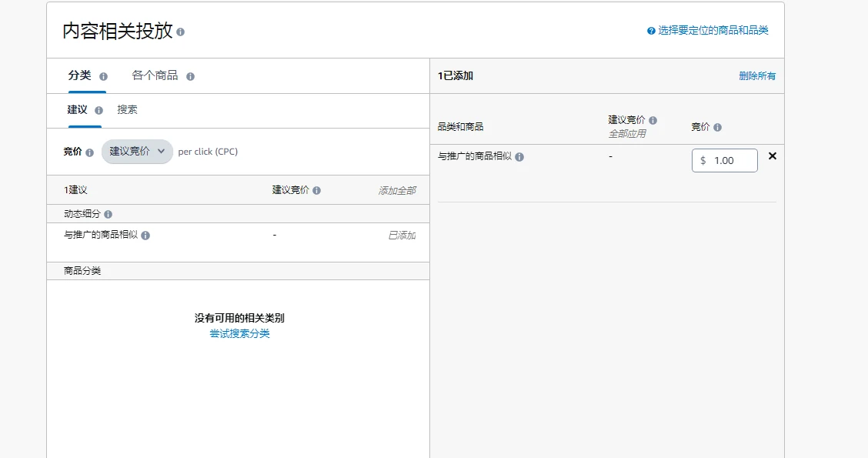The width and height of the screenshot is (868, 458).
Task: Select the 建议 sub-tab
Action: [77, 110]
